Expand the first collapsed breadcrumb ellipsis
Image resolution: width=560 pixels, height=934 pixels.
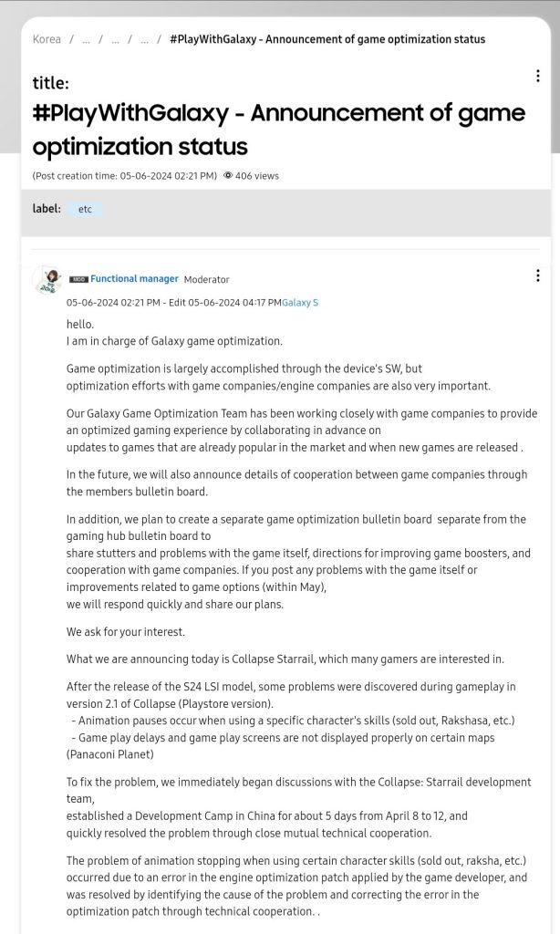coord(86,40)
